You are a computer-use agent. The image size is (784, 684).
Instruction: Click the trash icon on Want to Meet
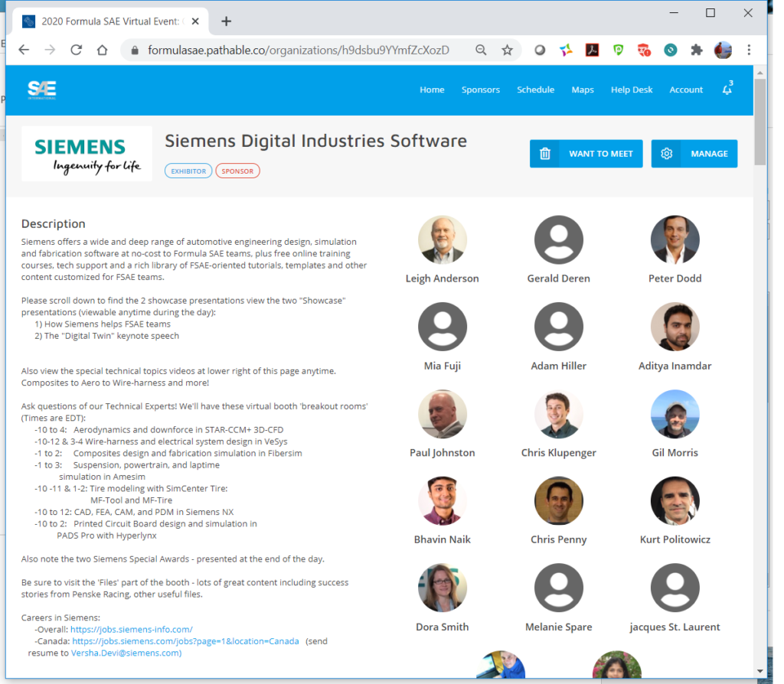tap(545, 154)
